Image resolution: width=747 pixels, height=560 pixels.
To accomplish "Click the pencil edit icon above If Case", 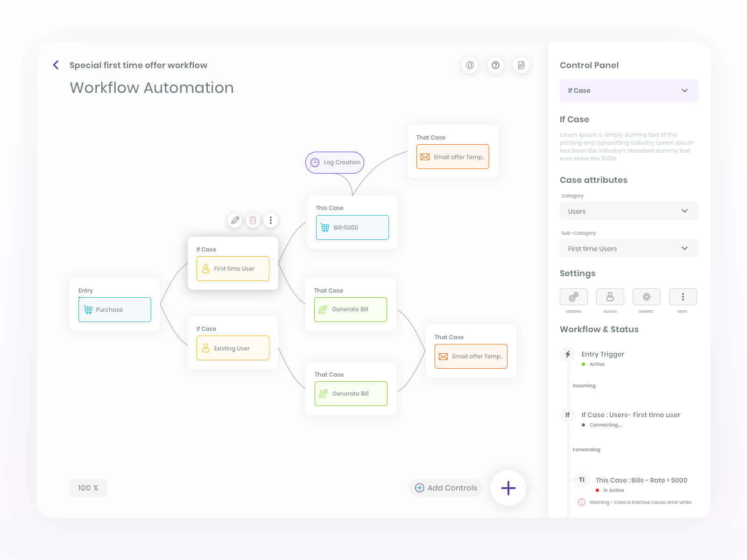I will 235,220.
